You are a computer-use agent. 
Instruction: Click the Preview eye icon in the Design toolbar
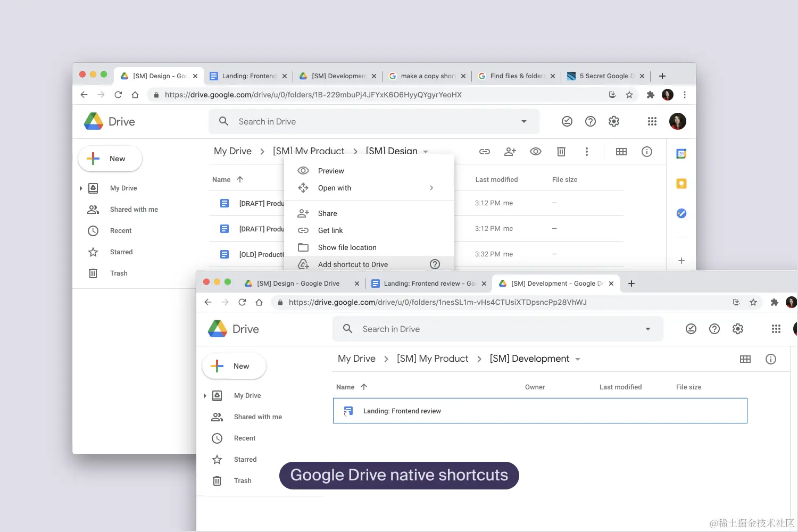(536, 152)
